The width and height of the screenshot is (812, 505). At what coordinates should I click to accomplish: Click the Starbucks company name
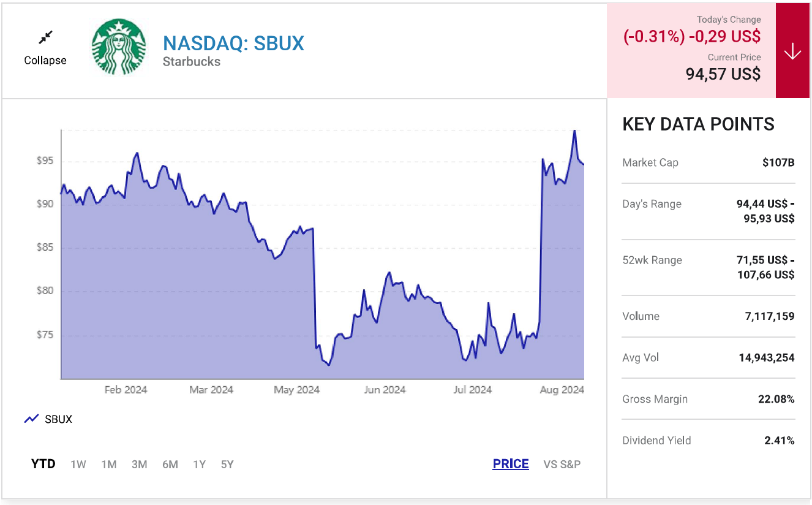(192, 62)
